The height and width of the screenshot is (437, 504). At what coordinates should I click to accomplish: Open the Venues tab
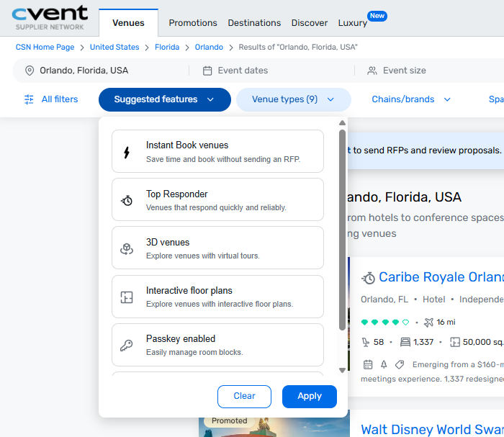128,23
